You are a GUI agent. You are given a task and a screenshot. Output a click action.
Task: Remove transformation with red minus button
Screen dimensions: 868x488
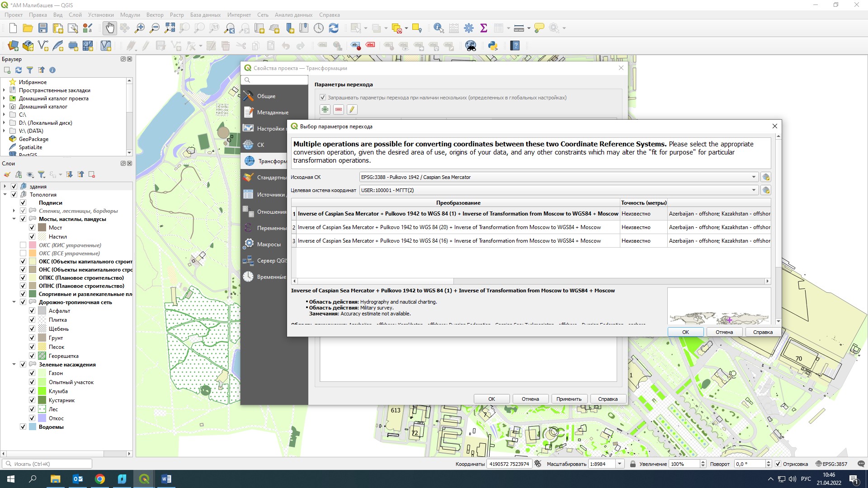(339, 109)
